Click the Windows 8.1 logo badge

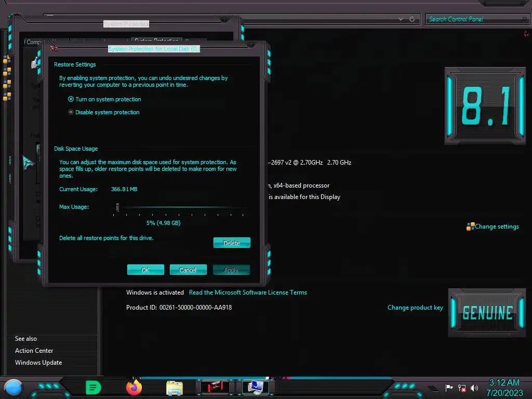[485, 106]
